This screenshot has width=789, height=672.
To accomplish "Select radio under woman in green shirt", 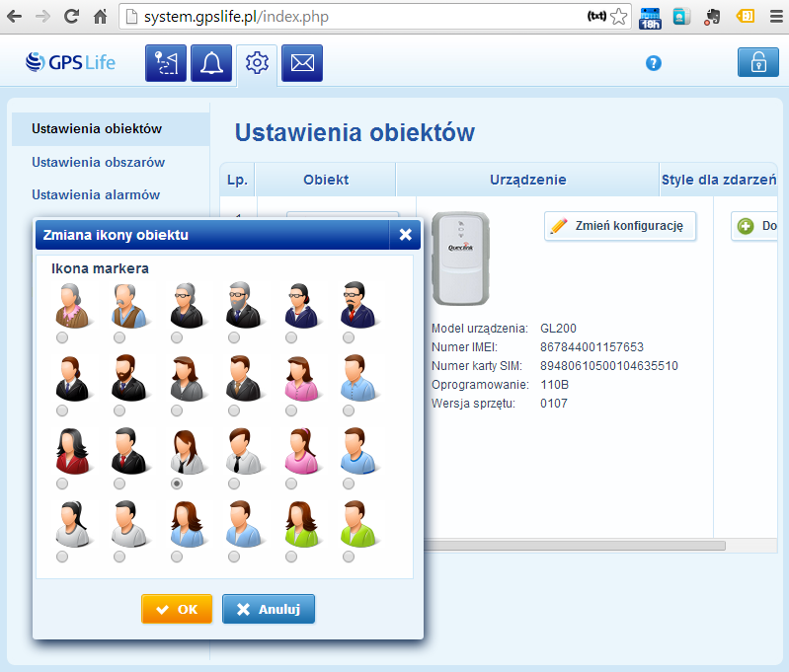I will [291, 557].
